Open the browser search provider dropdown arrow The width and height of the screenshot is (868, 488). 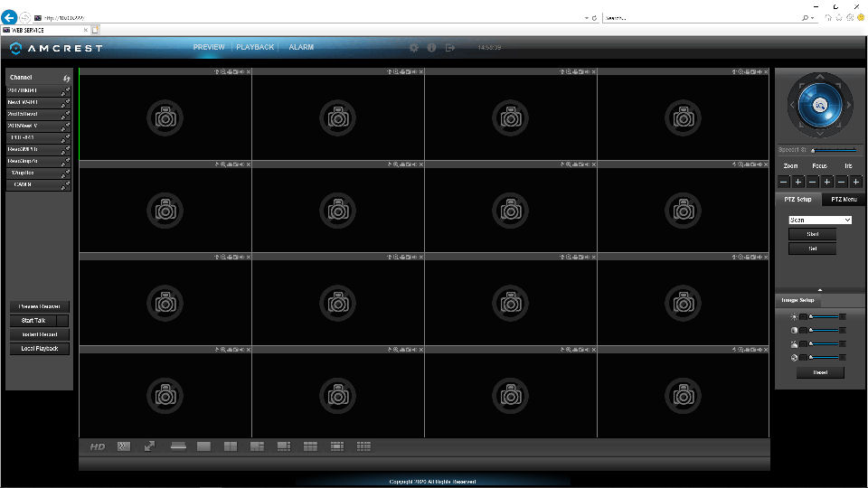(813, 18)
